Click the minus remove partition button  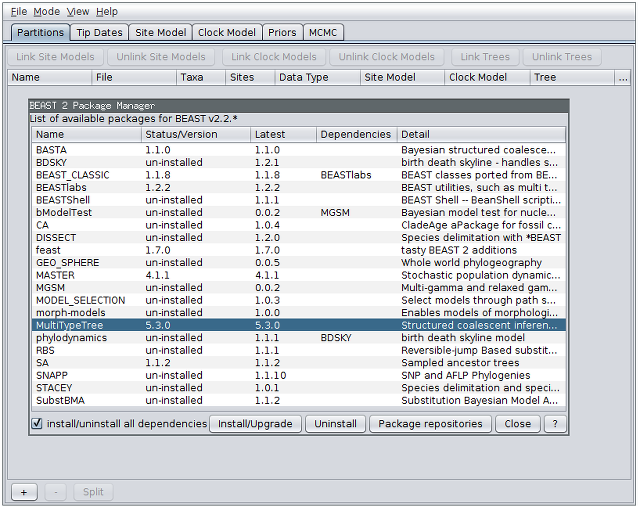56,492
